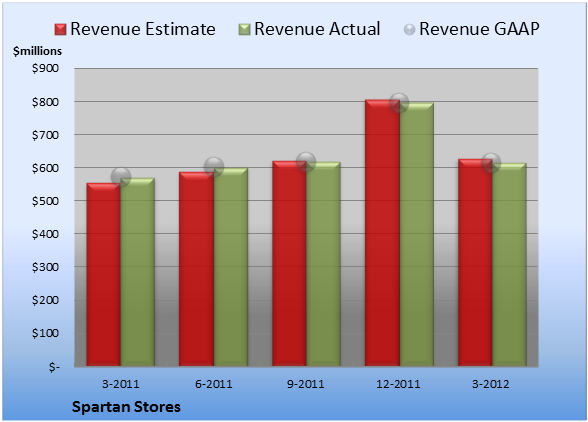588x422 pixels.
Task: Click the 9-2011 GAAP sphere marker
Action: (306, 162)
